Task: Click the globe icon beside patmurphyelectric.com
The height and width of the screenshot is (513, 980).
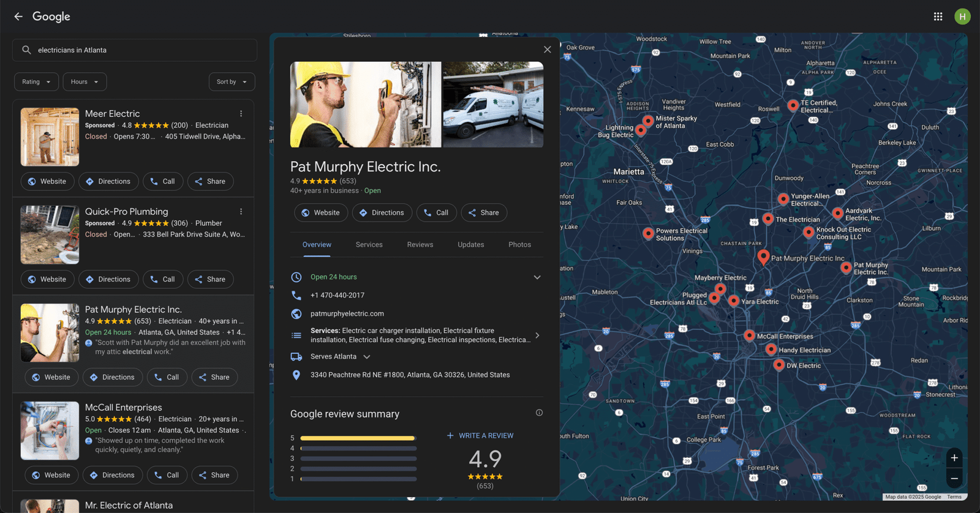Action: [x=296, y=313]
